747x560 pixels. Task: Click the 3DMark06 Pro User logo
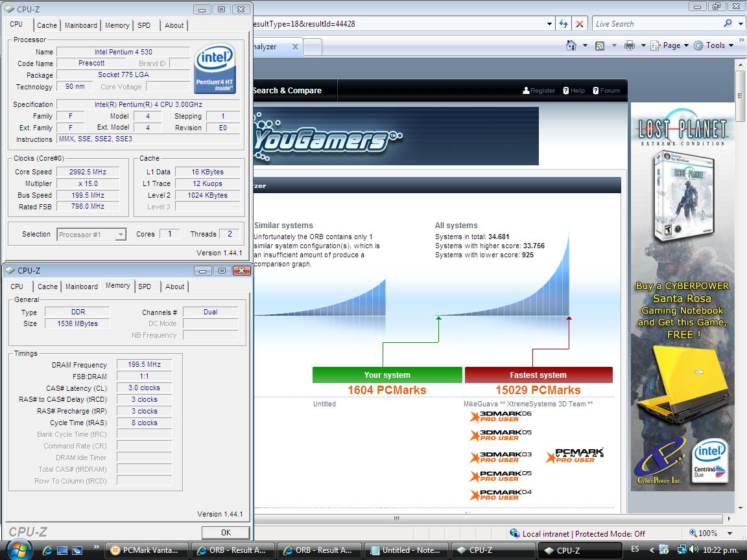pos(500,416)
